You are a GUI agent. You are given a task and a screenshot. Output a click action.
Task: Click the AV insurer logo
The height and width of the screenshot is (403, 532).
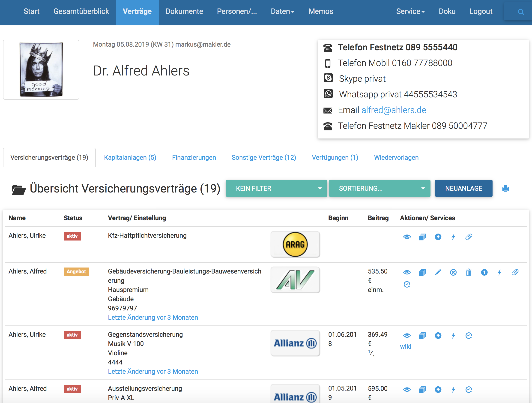(295, 280)
